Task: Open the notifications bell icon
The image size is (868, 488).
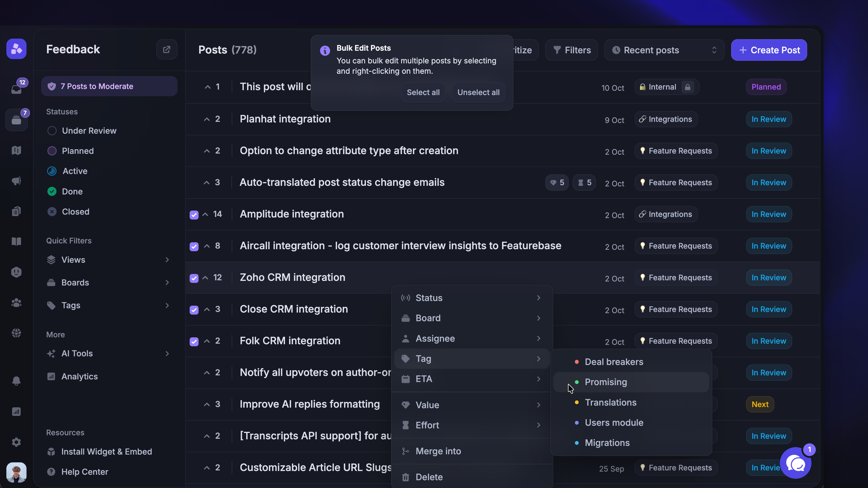Action: pyautogui.click(x=16, y=381)
